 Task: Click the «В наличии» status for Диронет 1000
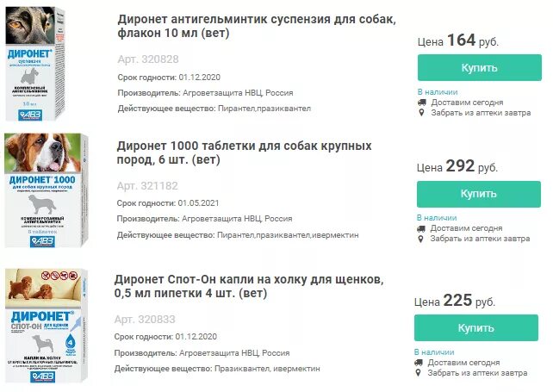(x=437, y=218)
